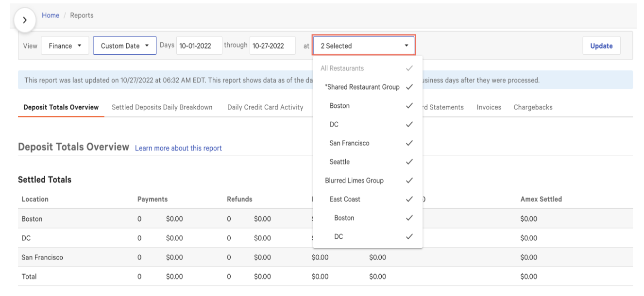Image resolution: width=644 pixels, height=296 pixels.
Task: Toggle the East Coast group checkmark
Action: coord(368,199)
